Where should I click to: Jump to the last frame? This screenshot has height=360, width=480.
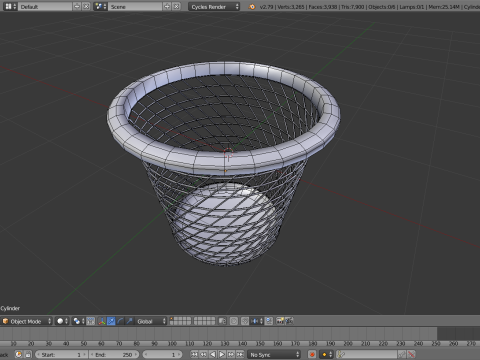(x=240, y=354)
